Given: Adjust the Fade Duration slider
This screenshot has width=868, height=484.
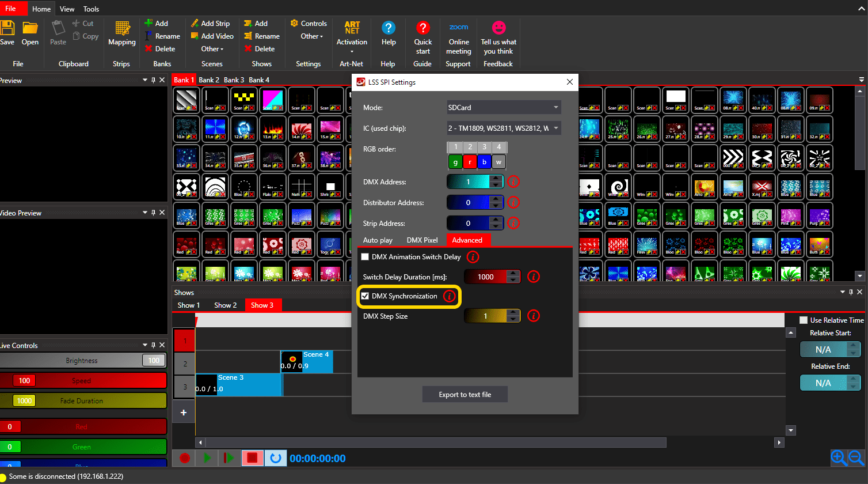Looking at the screenshot, I should [x=82, y=401].
